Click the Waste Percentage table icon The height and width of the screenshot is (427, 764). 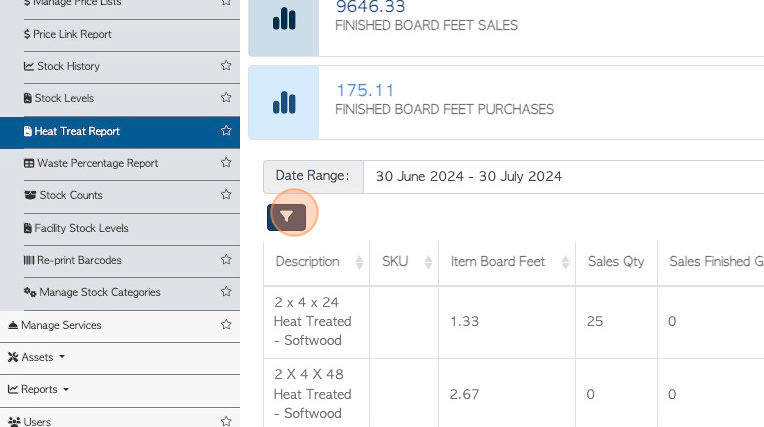coord(29,163)
